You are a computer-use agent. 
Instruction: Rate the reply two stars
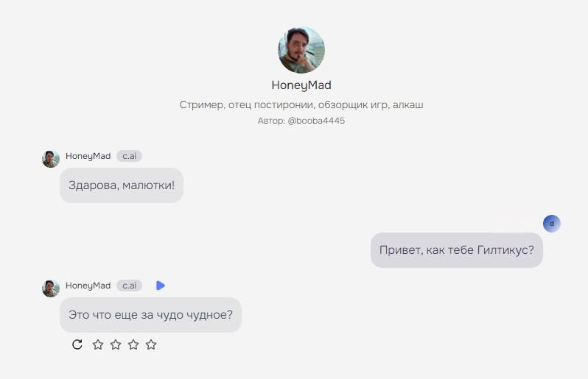(x=116, y=344)
